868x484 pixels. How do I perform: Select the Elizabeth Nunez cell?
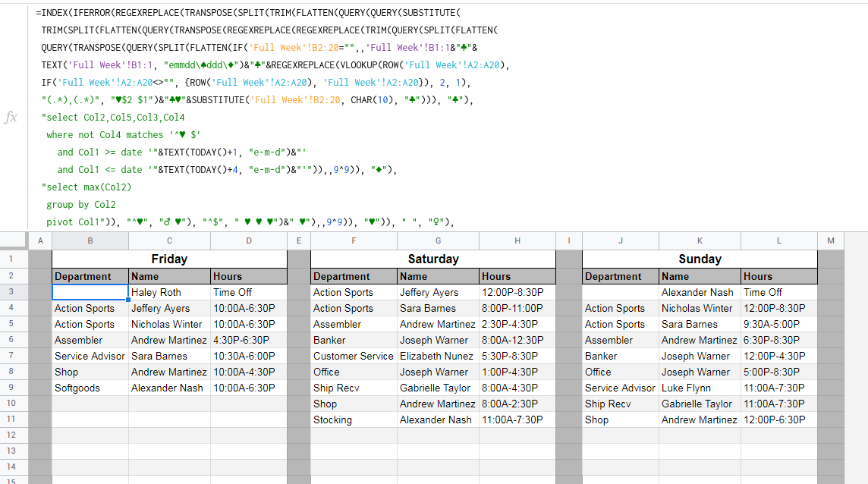[x=438, y=356]
